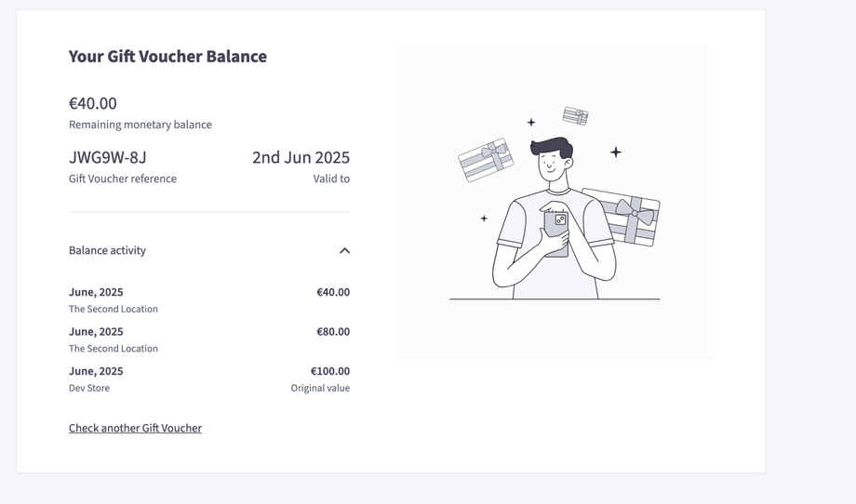Click the phone icon held by the man
This screenshot has width=856, height=504.
click(x=555, y=232)
